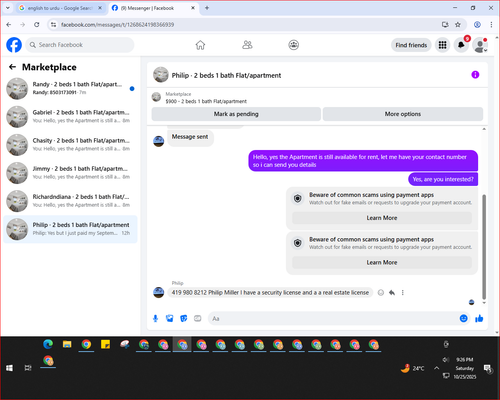Send a thumbs up like

point(479,318)
